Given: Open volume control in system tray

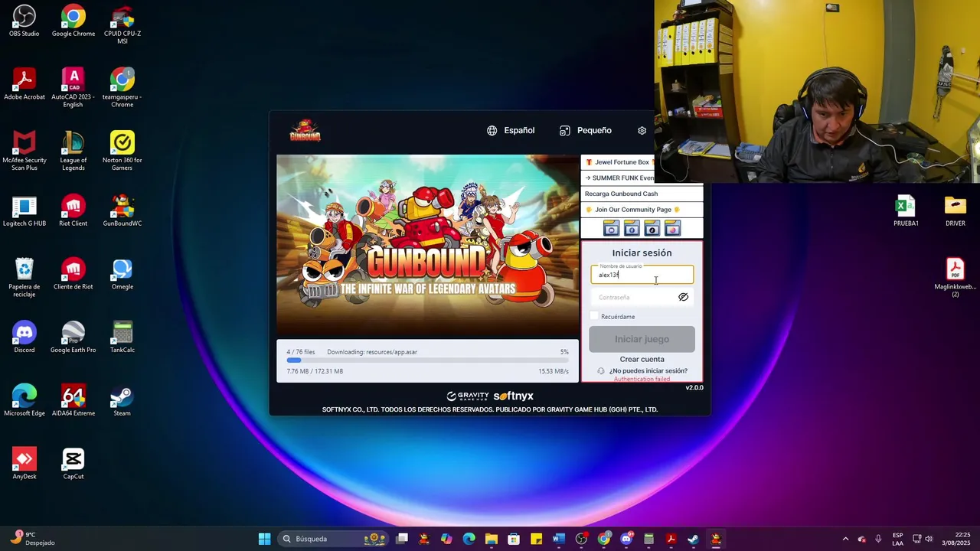Looking at the screenshot, I should [x=929, y=539].
